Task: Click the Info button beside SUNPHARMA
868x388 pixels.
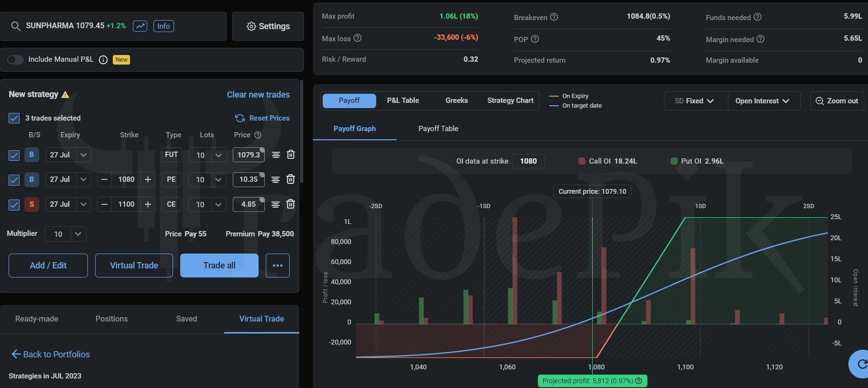Action: click(163, 26)
